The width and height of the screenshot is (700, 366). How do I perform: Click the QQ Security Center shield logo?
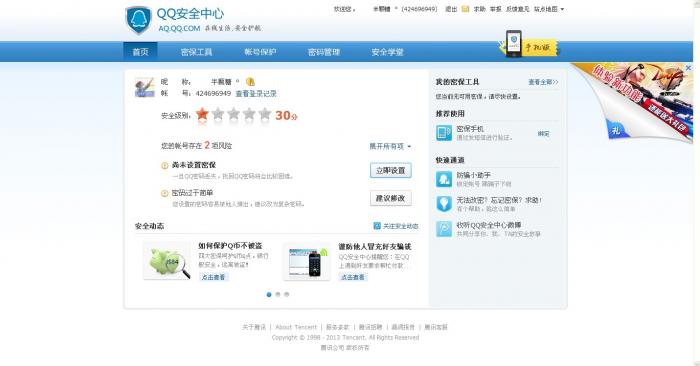pos(138,20)
